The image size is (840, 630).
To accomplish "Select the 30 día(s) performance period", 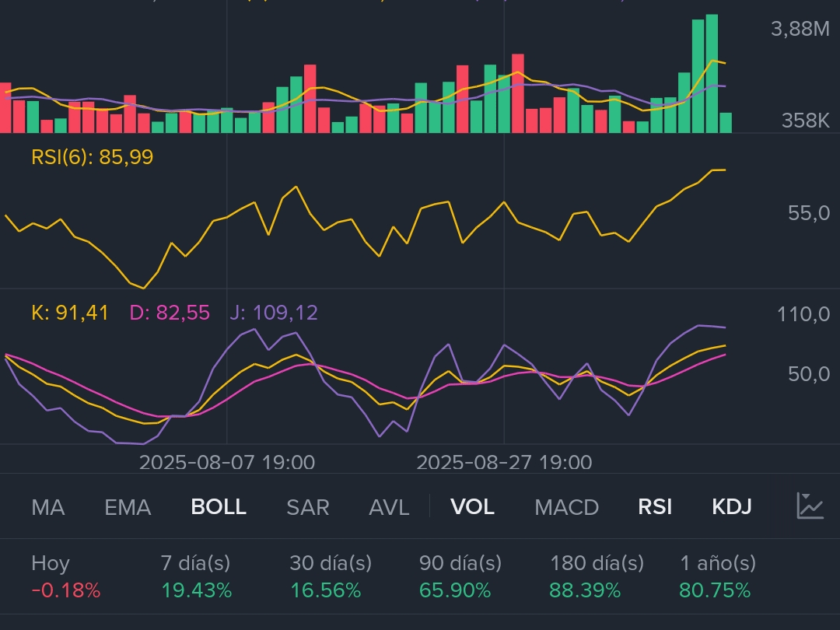I will click(x=330, y=577).
